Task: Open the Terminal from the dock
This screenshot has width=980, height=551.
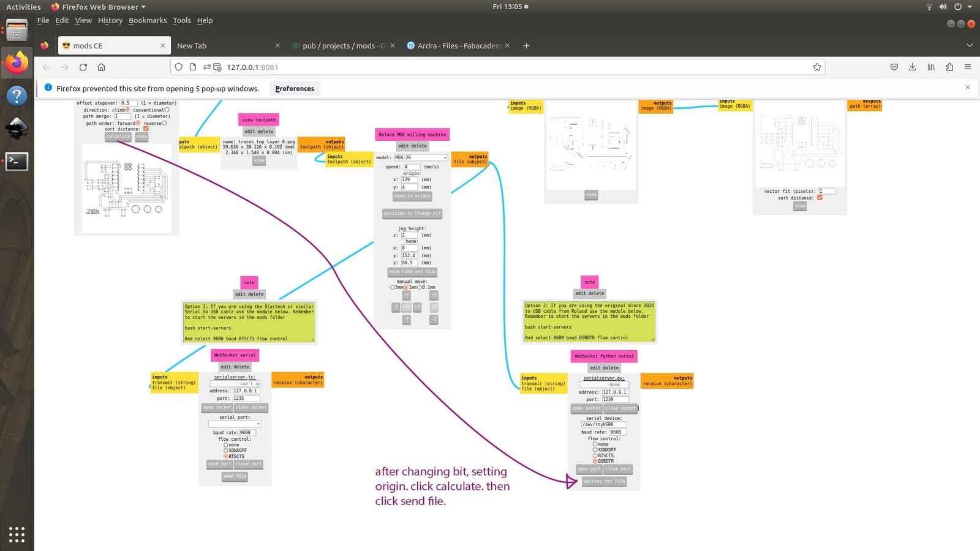Action: [x=17, y=162]
